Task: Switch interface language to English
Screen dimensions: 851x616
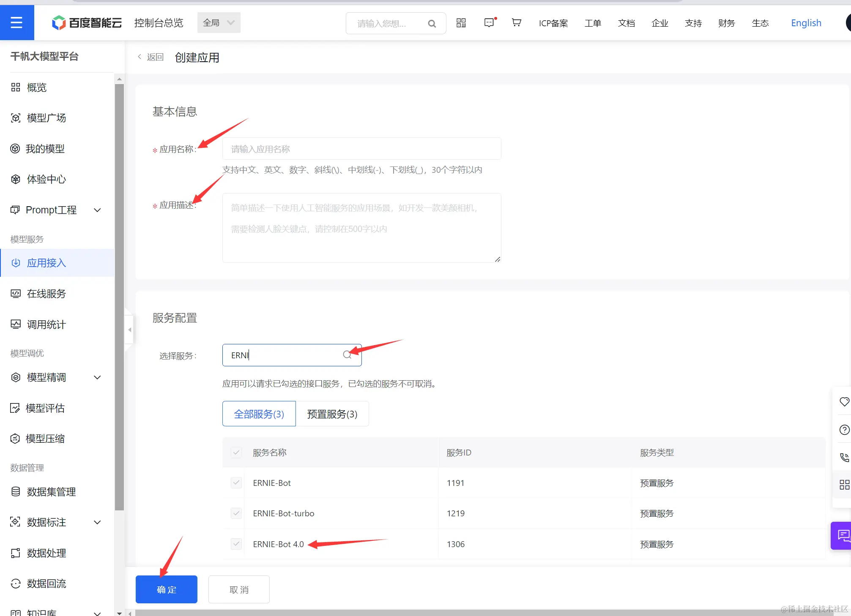Action: (805, 23)
